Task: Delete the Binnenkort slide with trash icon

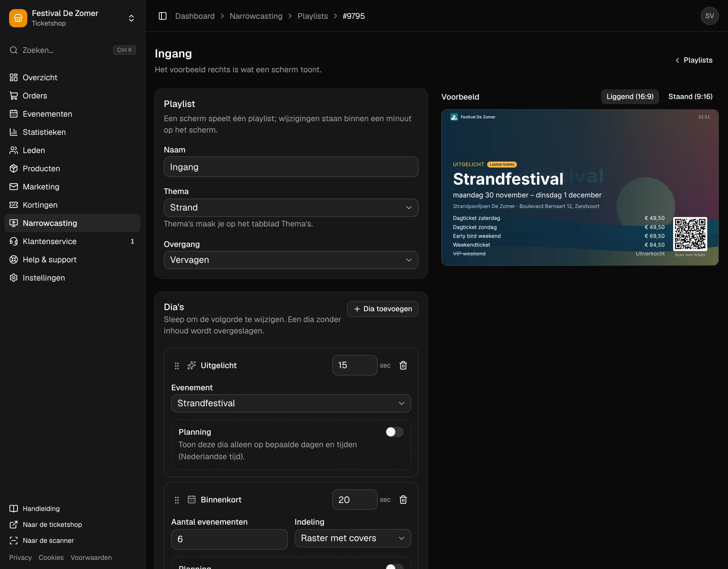Action: coord(403,500)
